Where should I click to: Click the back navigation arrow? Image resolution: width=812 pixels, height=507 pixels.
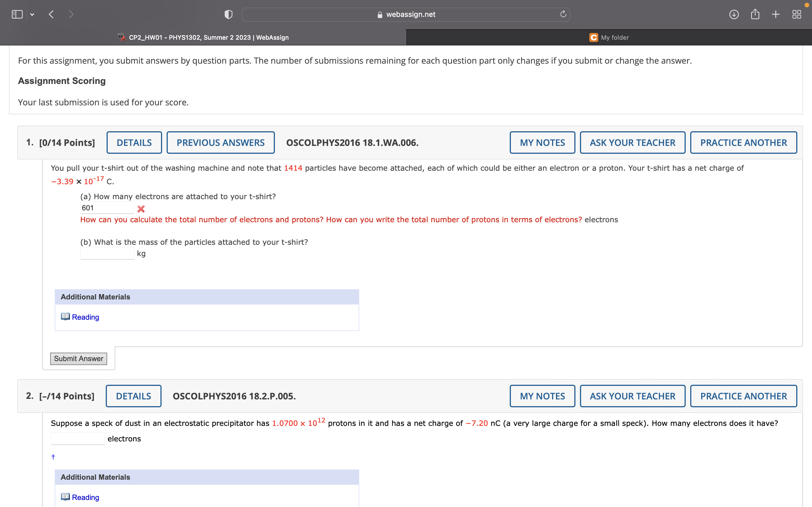point(52,14)
